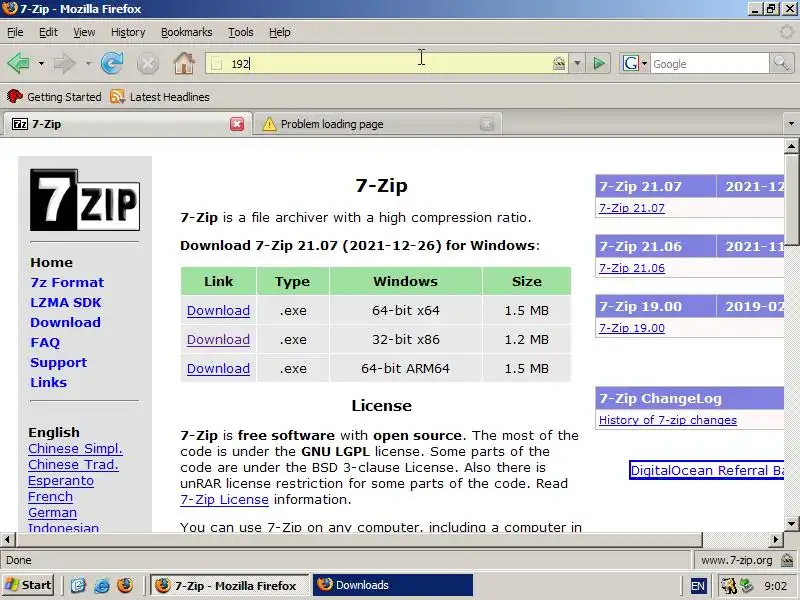The width and height of the screenshot is (800, 600).
Task: Show Desktop from quick launch
Action: (x=78, y=585)
